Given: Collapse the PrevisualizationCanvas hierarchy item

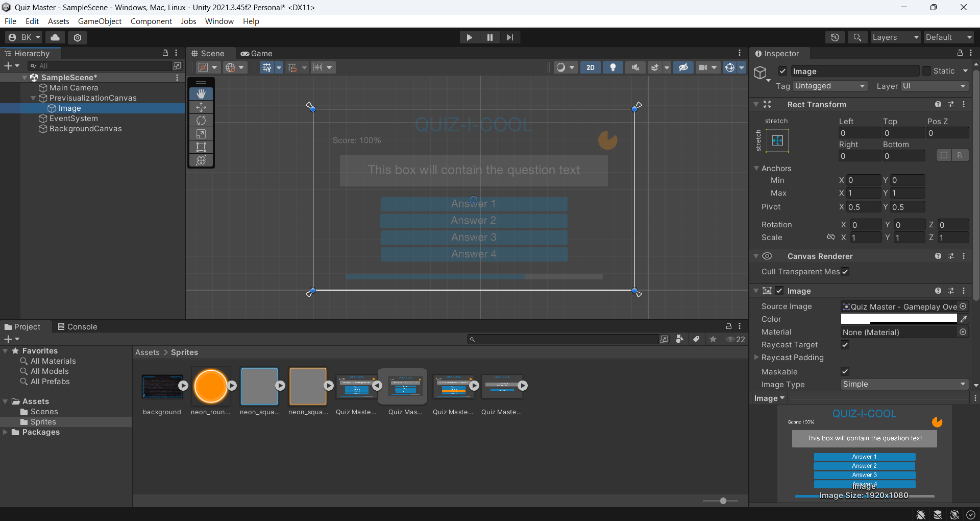Looking at the screenshot, I should click(34, 98).
